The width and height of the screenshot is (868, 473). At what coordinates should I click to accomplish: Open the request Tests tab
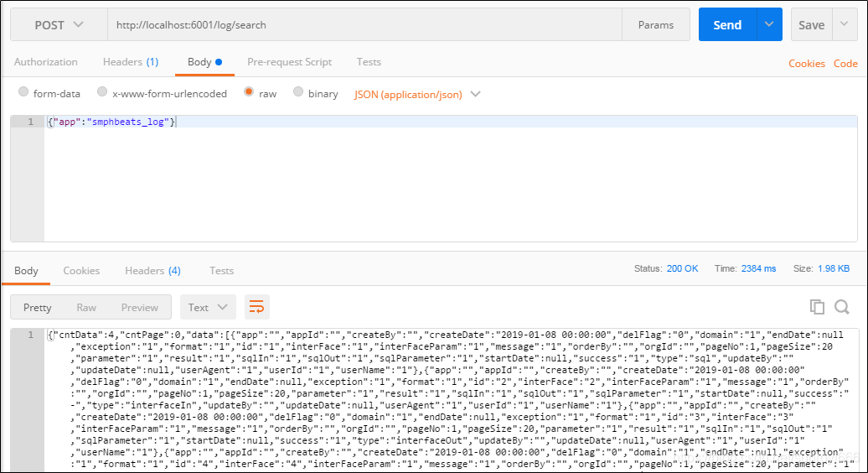click(369, 62)
